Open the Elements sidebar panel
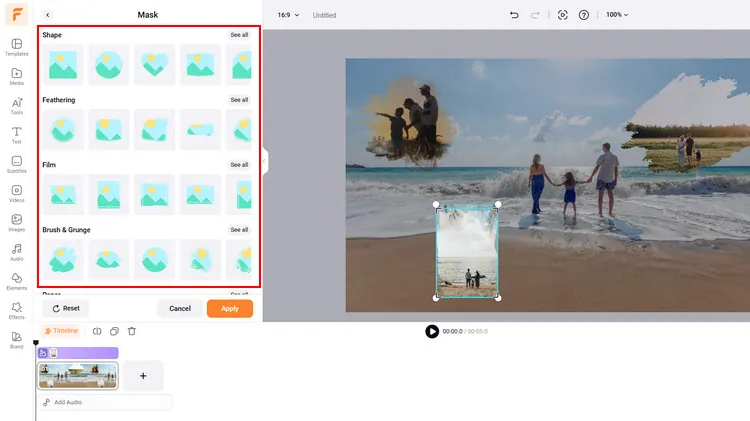 point(17,281)
